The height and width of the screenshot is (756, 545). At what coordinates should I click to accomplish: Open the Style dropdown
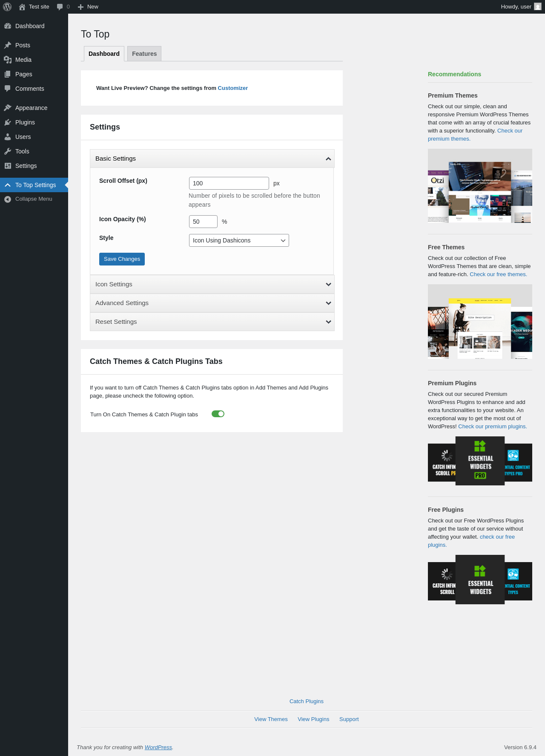pos(239,240)
